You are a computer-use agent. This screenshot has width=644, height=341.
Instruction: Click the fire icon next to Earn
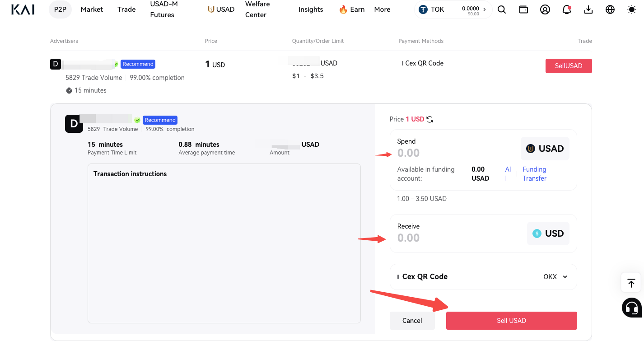[343, 9]
